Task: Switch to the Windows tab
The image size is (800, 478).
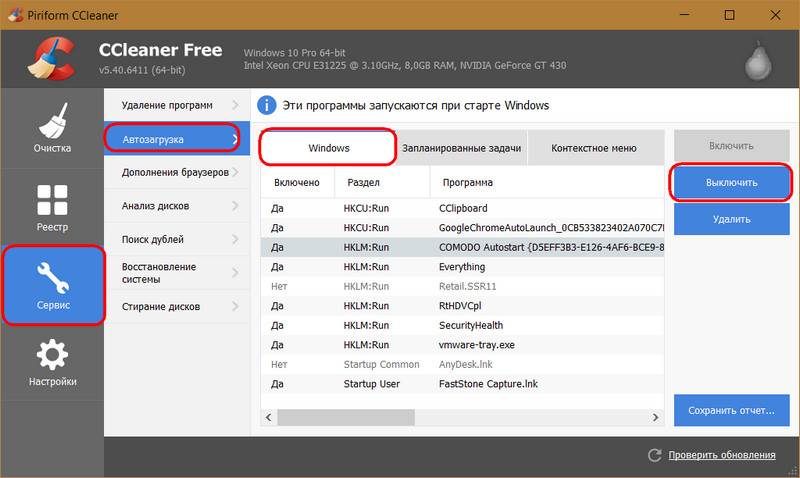Action: pos(328,148)
